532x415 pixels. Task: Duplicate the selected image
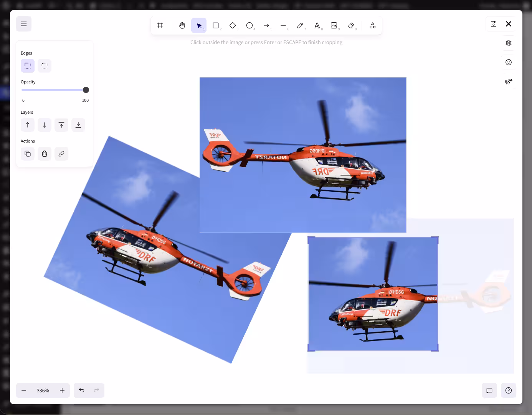[x=28, y=154]
